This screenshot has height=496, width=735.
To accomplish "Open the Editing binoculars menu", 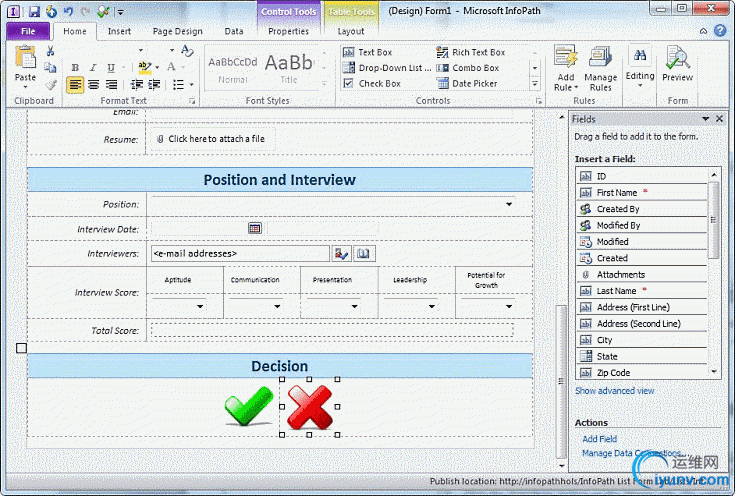I will point(640,68).
